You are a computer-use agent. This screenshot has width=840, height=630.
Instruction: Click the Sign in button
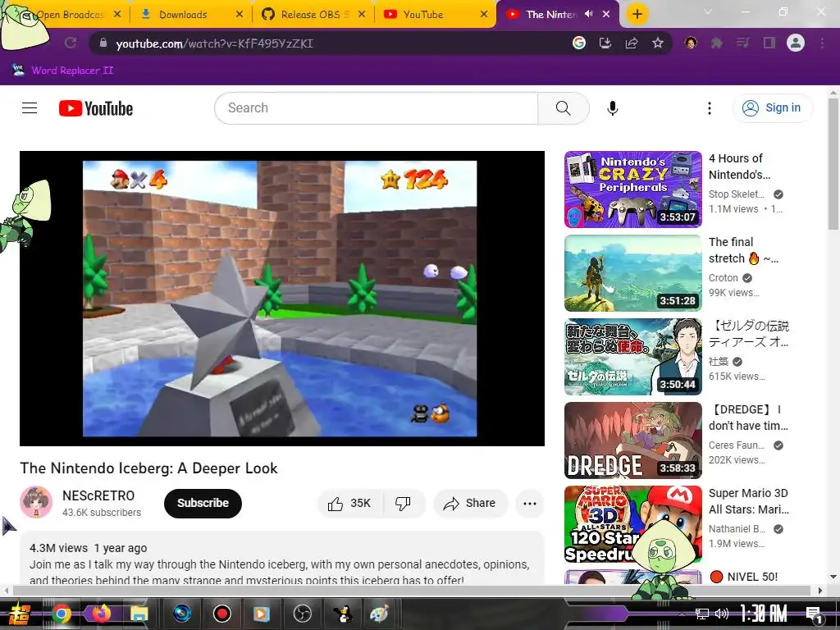[x=772, y=108]
